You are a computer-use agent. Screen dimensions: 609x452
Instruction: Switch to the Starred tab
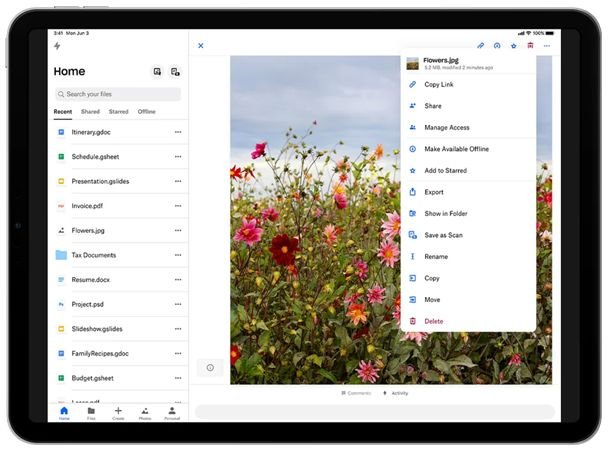click(x=118, y=112)
